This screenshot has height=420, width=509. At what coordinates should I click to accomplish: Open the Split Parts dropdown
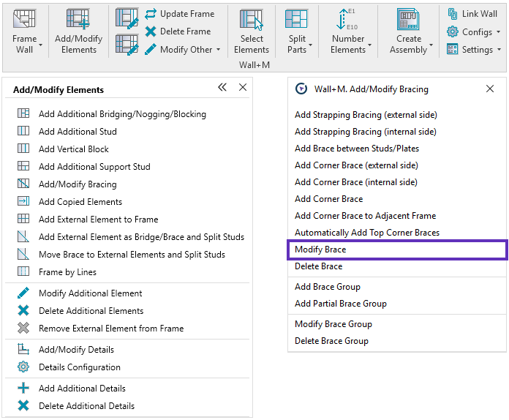(x=310, y=45)
